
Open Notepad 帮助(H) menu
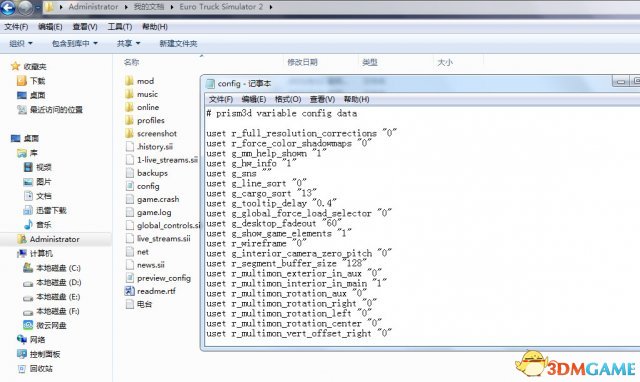click(x=356, y=99)
